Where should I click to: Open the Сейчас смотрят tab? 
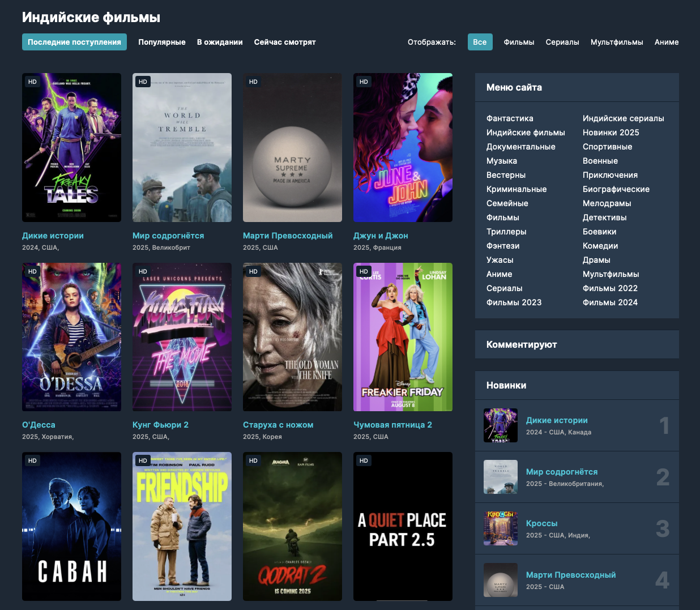coord(285,42)
